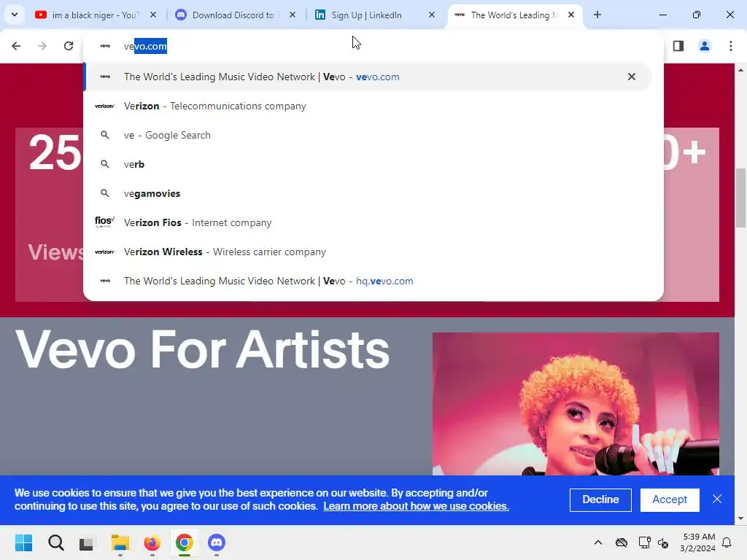The height and width of the screenshot is (560, 747).
Task: Click the page vertical scrollbar thumb
Action: point(740,198)
